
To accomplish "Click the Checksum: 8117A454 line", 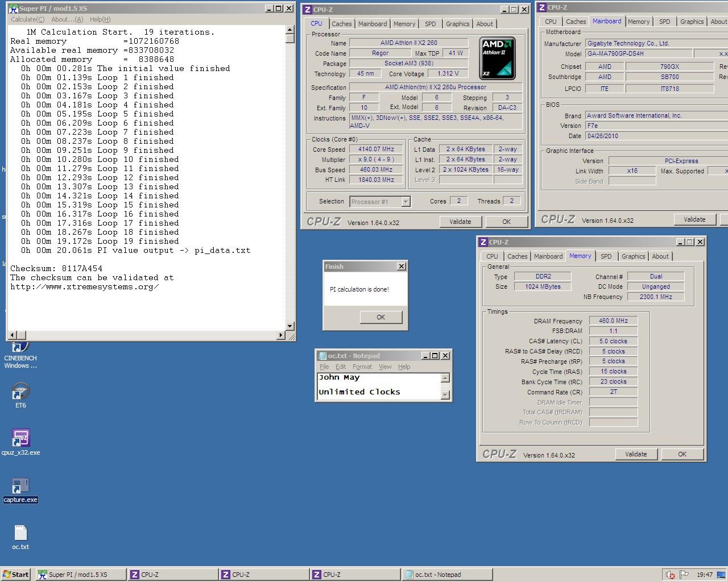I will pyautogui.click(x=56, y=268).
